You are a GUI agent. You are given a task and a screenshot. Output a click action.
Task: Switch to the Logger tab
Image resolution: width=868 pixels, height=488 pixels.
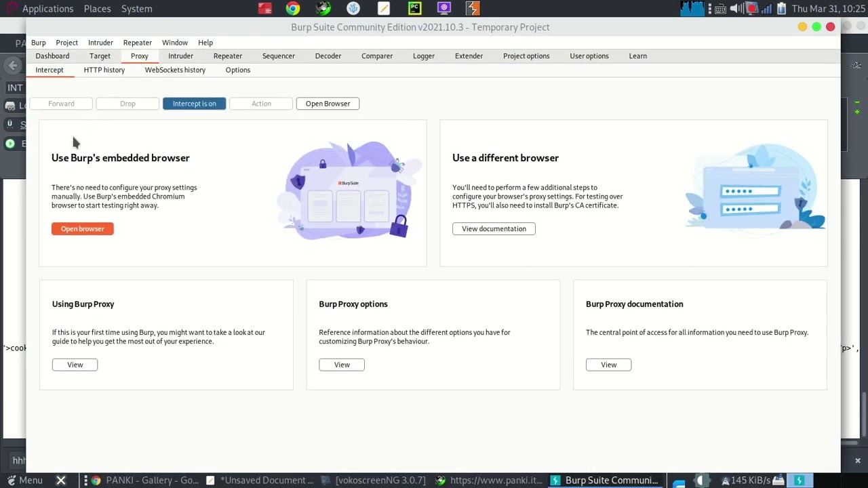[x=424, y=56]
